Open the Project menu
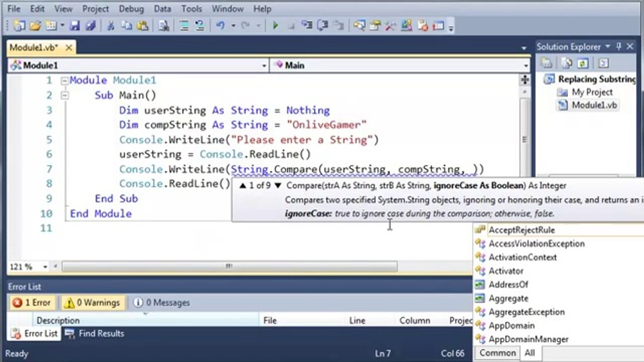The height and width of the screenshot is (362, 644). (96, 9)
